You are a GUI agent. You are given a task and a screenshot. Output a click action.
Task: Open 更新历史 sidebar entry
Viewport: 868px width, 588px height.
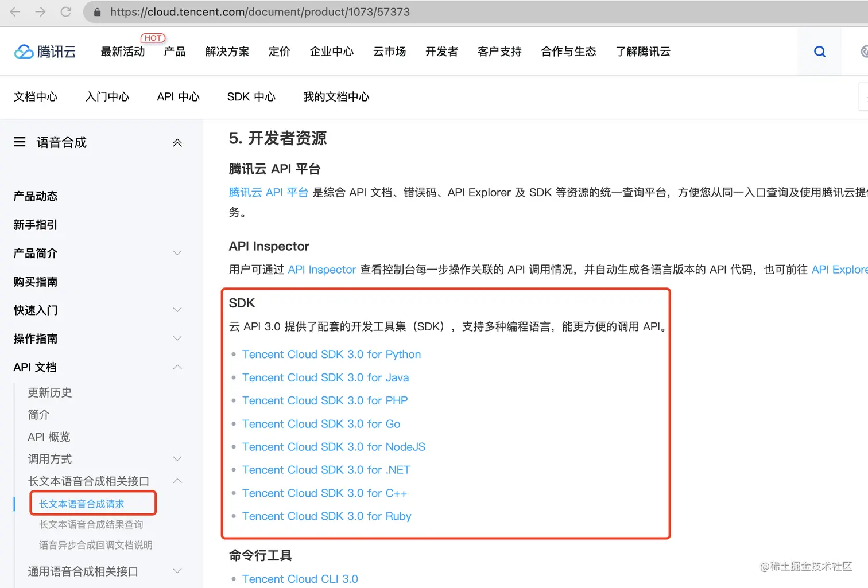(x=50, y=392)
